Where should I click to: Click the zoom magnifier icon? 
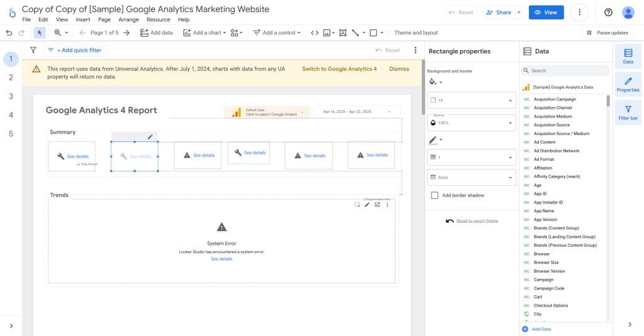[x=57, y=33]
